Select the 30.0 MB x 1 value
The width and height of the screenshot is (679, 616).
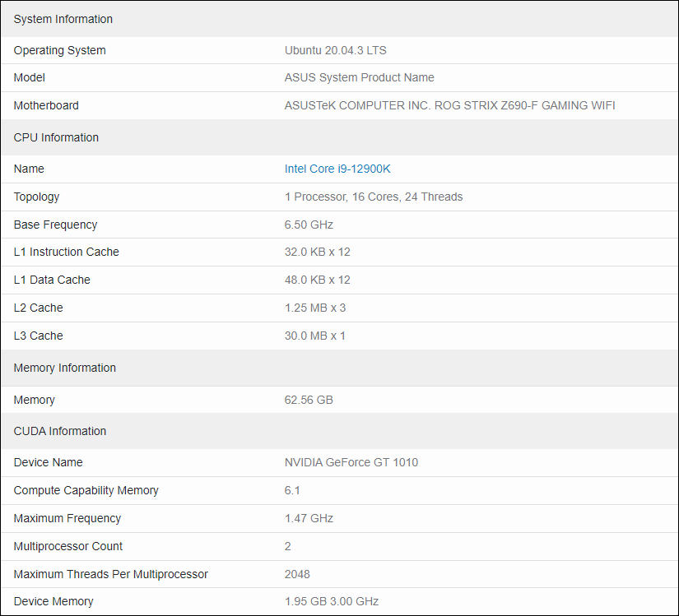[x=315, y=336]
